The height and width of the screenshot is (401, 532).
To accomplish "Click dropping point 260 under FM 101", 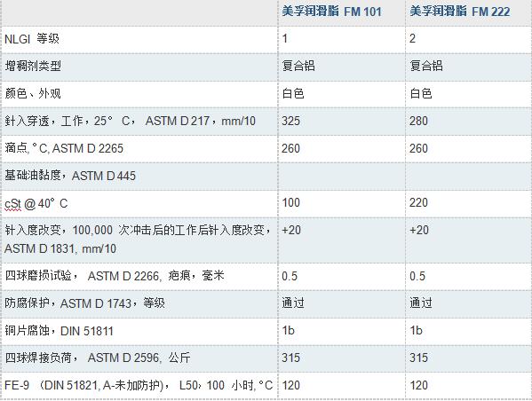I will [x=291, y=148].
